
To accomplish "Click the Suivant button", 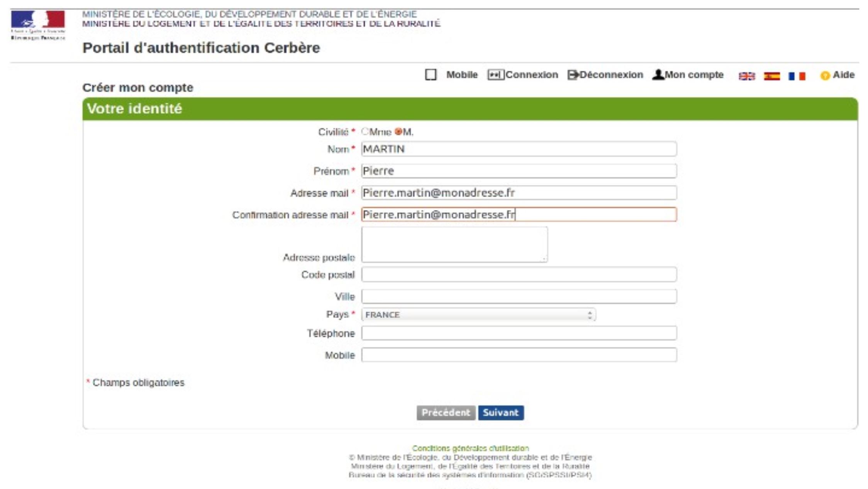I will point(500,413).
